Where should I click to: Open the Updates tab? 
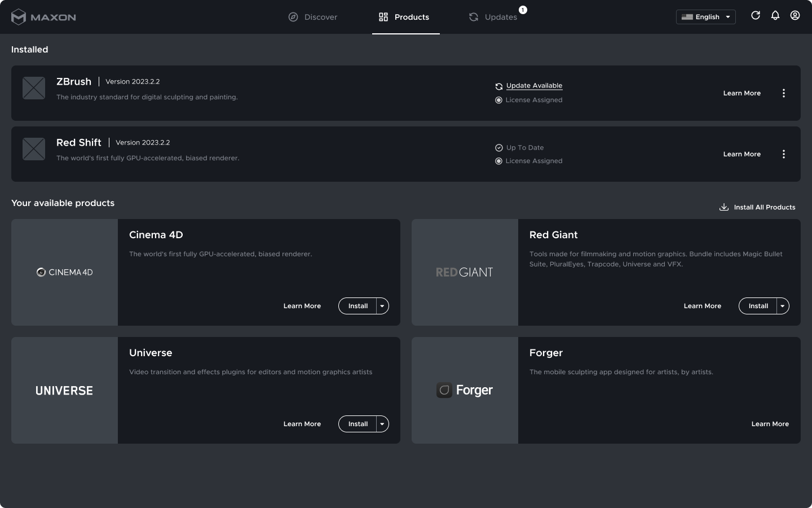point(493,17)
